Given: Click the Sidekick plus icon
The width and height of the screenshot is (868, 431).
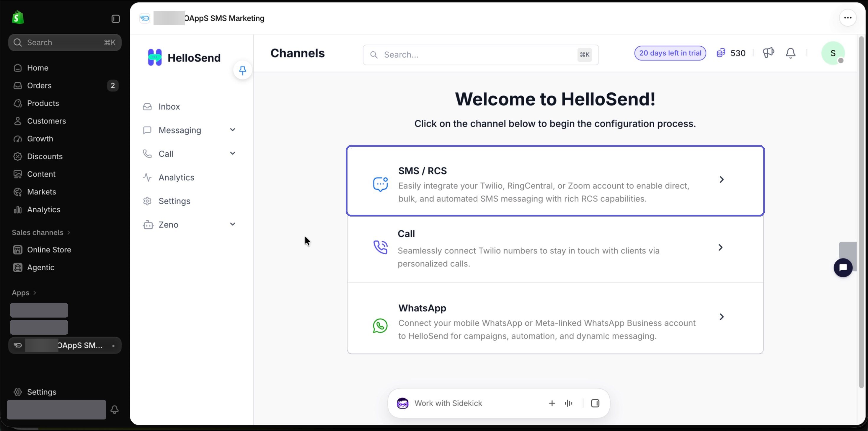Looking at the screenshot, I should pyautogui.click(x=552, y=403).
